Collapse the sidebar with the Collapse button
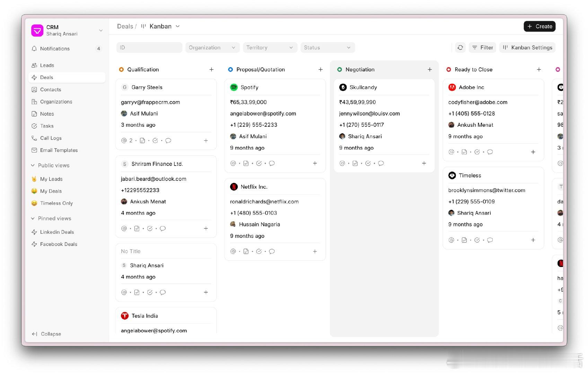Image resolution: width=588 pixels, height=374 pixels. coord(46,334)
